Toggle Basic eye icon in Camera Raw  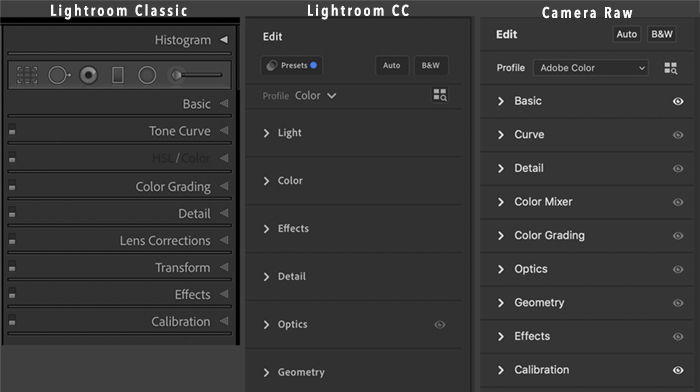678,101
